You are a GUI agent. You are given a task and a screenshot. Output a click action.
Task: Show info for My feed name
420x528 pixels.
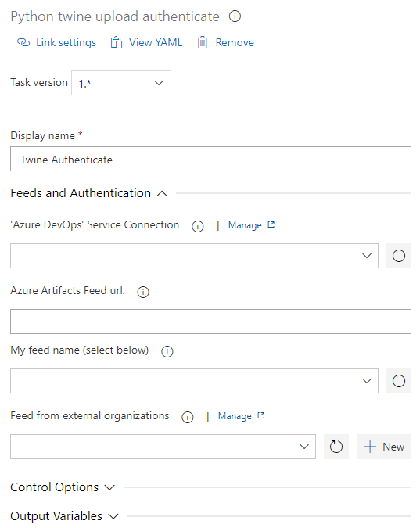coord(167,351)
